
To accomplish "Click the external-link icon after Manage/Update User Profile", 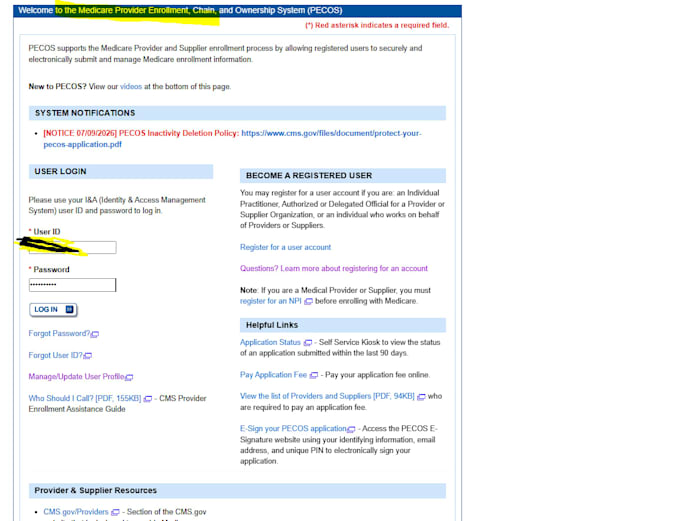I will point(129,377).
